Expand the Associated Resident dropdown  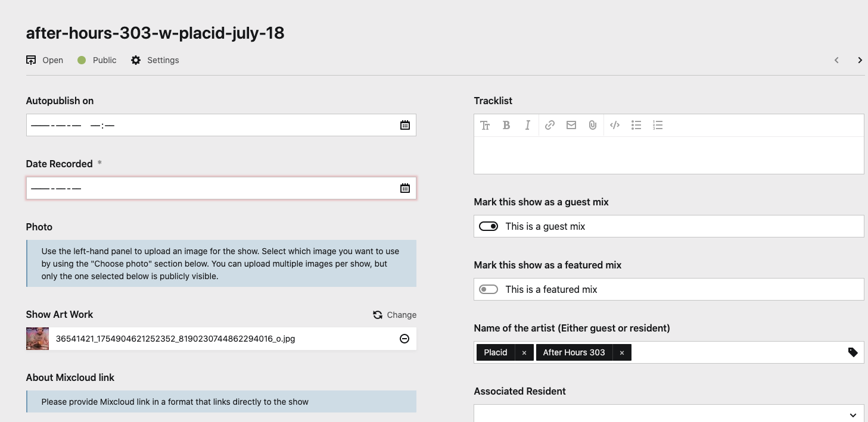tap(853, 415)
